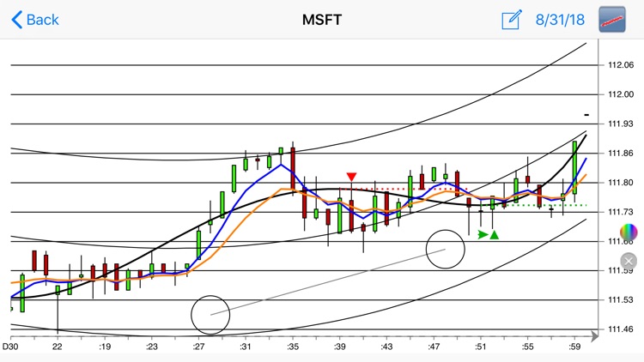Tap the green up-triangle buy marker
Viewport: 644px width, 362px height.
[495, 235]
